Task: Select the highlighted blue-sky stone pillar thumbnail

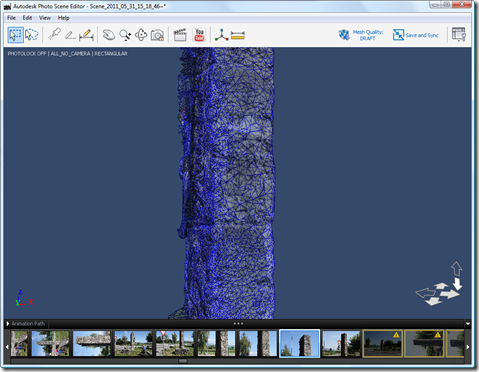Action: click(x=299, y=344)
